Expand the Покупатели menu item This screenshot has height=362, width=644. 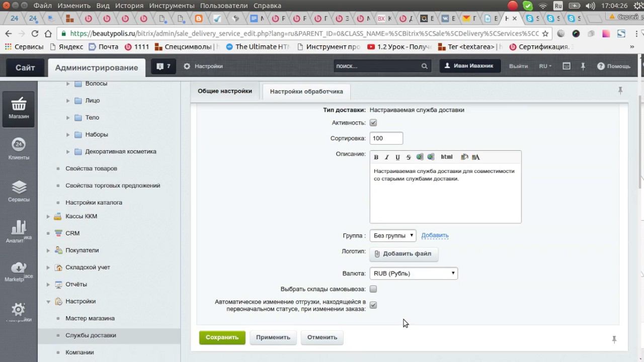click(48, 250)
